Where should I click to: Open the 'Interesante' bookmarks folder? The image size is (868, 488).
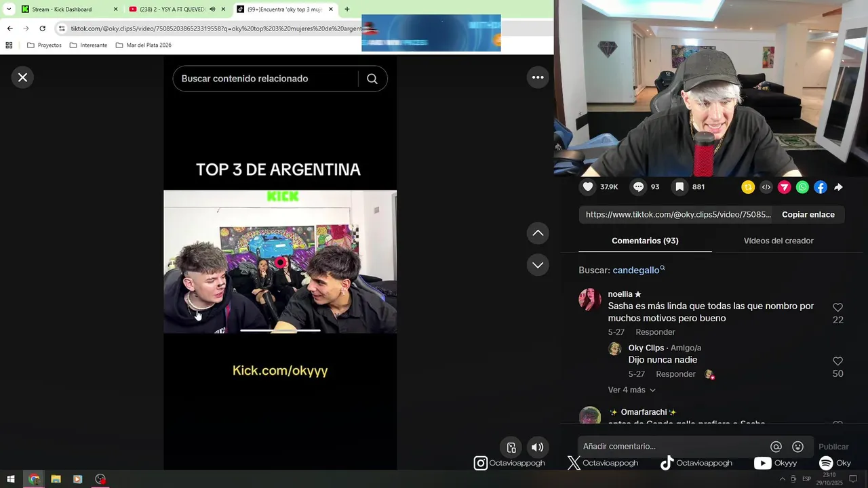pyautogui.click(x=88, y=45)
